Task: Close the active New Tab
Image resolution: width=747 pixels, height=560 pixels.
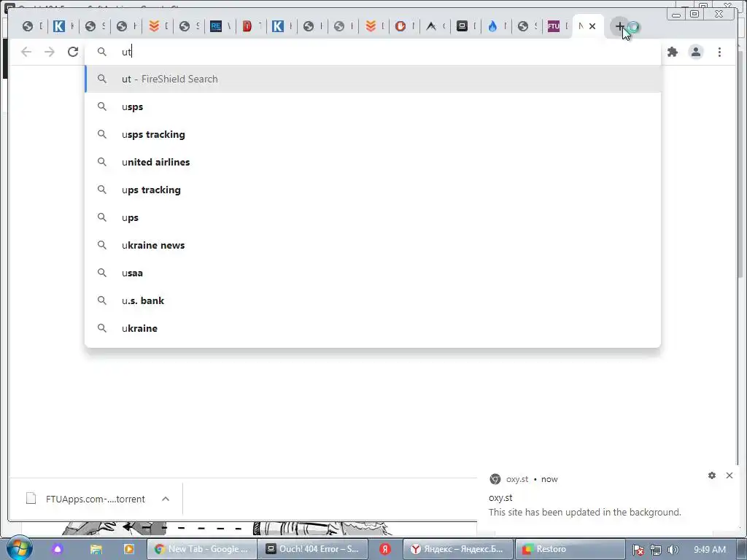Action: click(x=592, y=26)
